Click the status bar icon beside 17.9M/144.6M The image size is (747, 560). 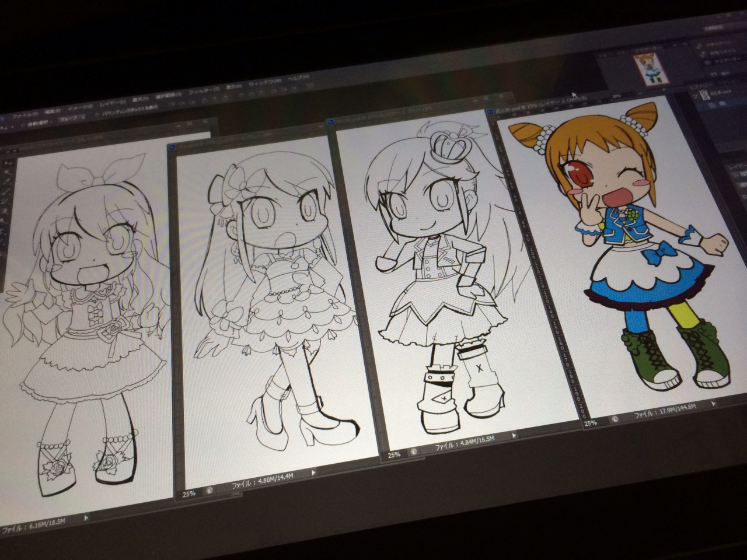point(615,419)
